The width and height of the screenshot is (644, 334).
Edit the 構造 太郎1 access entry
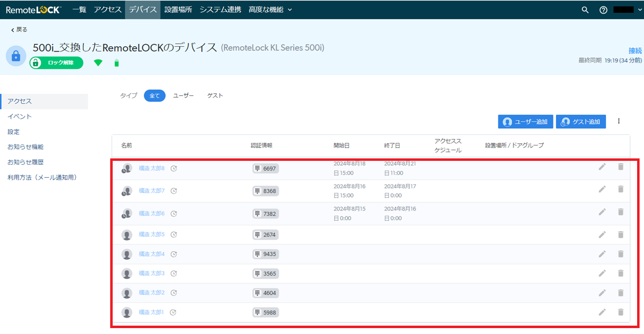tap(602, 312)
